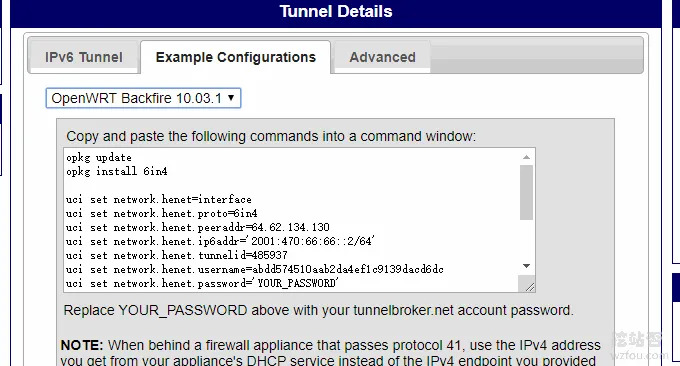
Task: Click the commands box scroll-up arrow
Action: pyautogui.click(x=526, y=157)
